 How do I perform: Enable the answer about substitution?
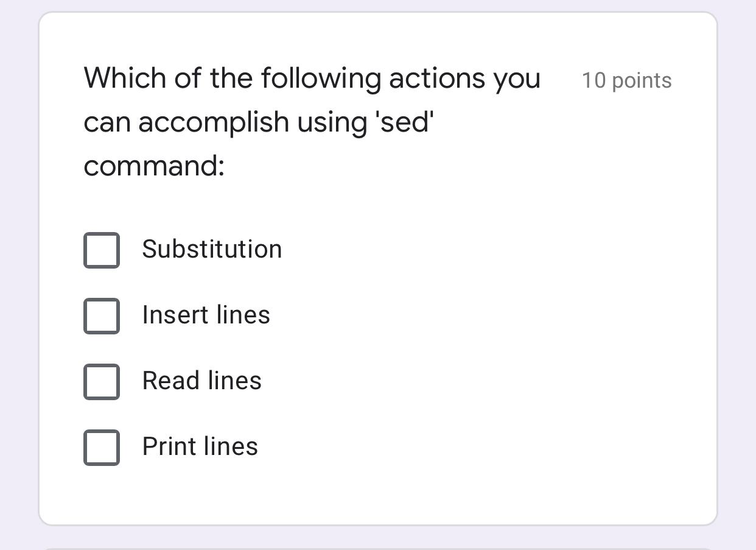102,250
